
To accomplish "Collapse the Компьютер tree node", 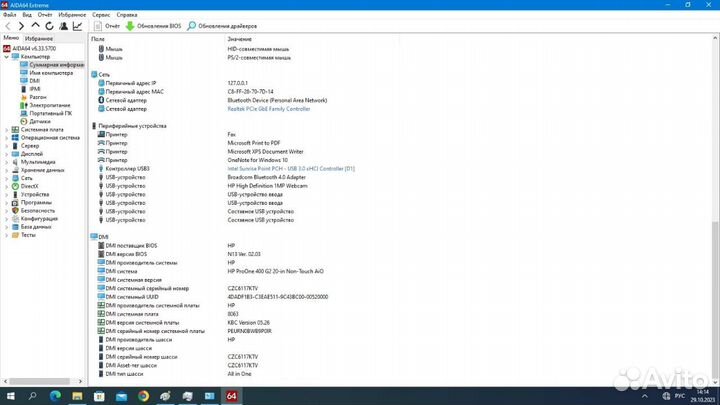I will coord(6,57).
